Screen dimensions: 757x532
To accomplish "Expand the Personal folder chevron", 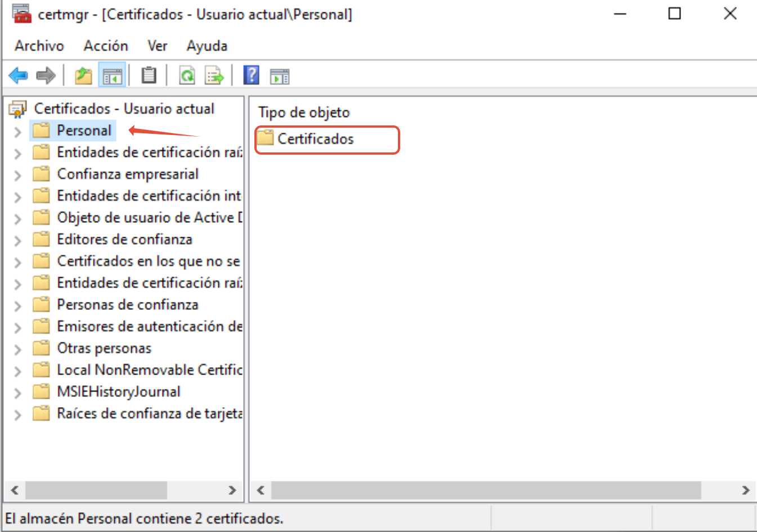I will [x=17, y=132].
